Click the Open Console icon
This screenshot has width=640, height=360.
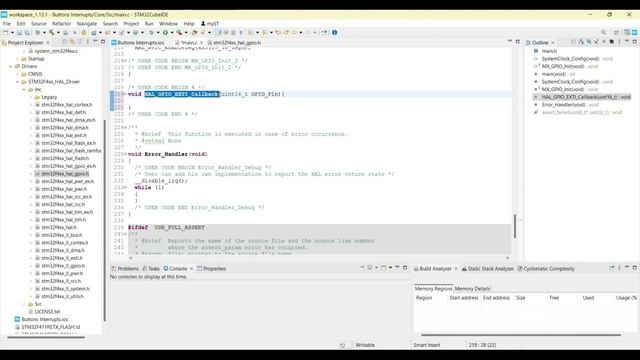384,268
